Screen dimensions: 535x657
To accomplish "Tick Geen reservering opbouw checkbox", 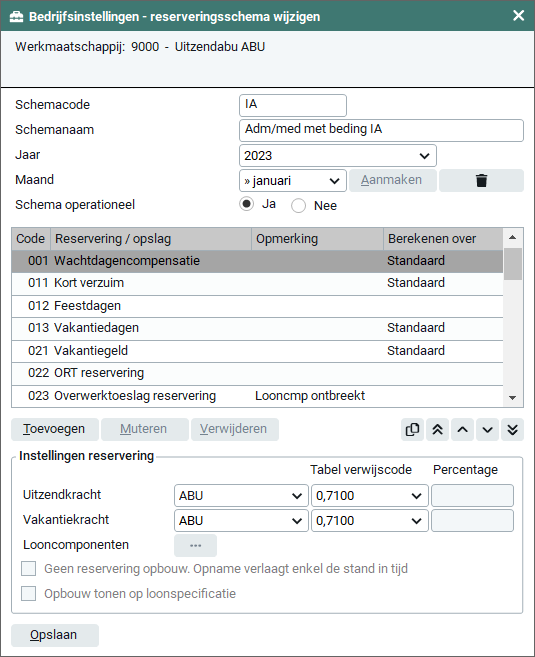I will click(x=28, y=569).
